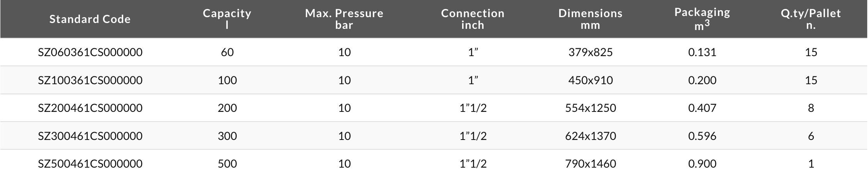Select the 624x1370 dimensions value
868x184 pixels.
click(x=590, y=136)
